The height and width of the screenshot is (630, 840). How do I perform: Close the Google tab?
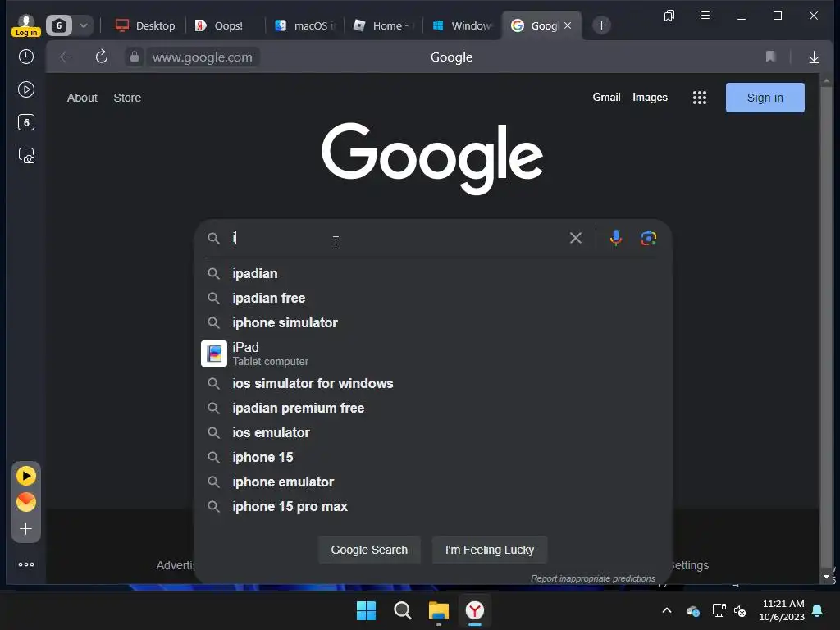(x=568, y=25)
